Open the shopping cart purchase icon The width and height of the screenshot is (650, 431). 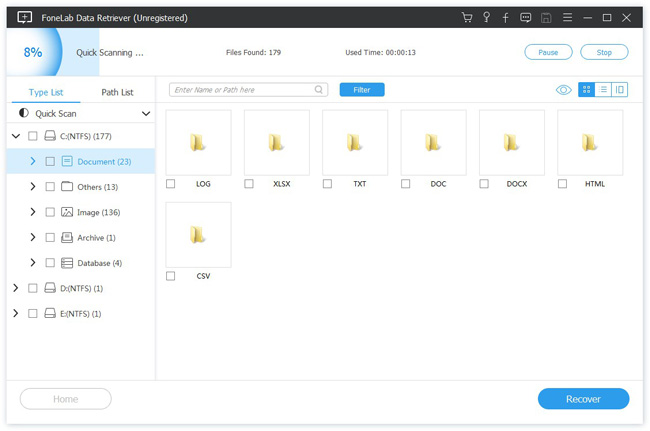coord(467,17)
